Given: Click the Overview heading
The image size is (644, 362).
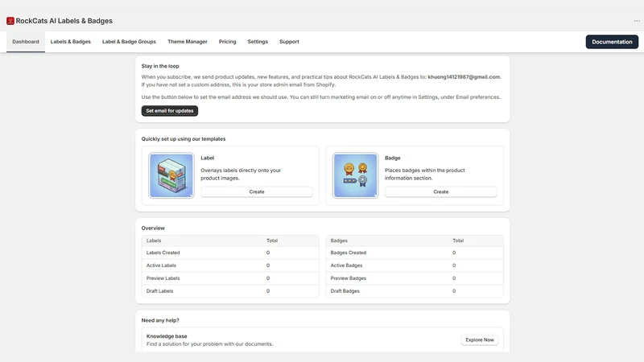Looking at the screenshot, I should point(153,228).
